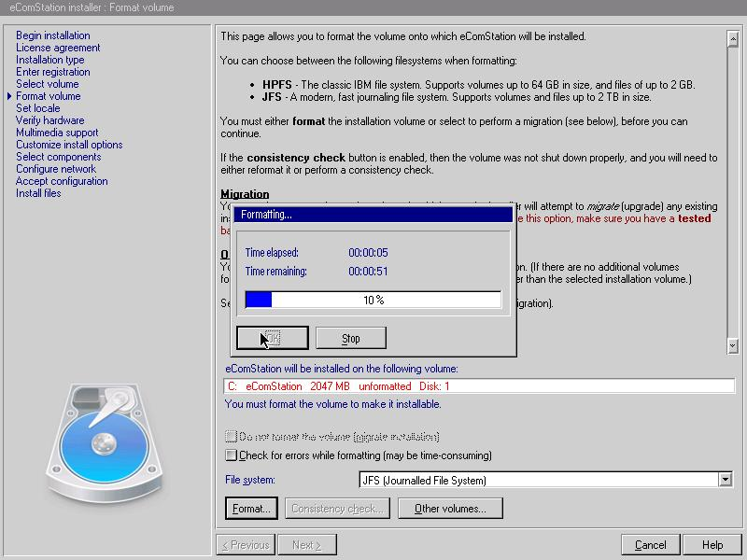
Task: Open Set locale step
Action: pyautogui.click(x=38, y=108)
